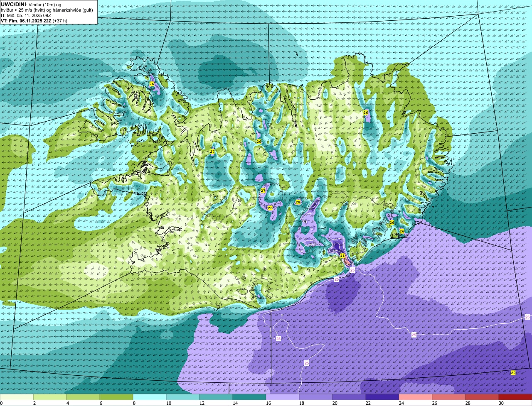Click the 18–20 m/s purple legend swatch
Image resolution: width=532 pixels, height=406 pixels.
pos(316,397)
